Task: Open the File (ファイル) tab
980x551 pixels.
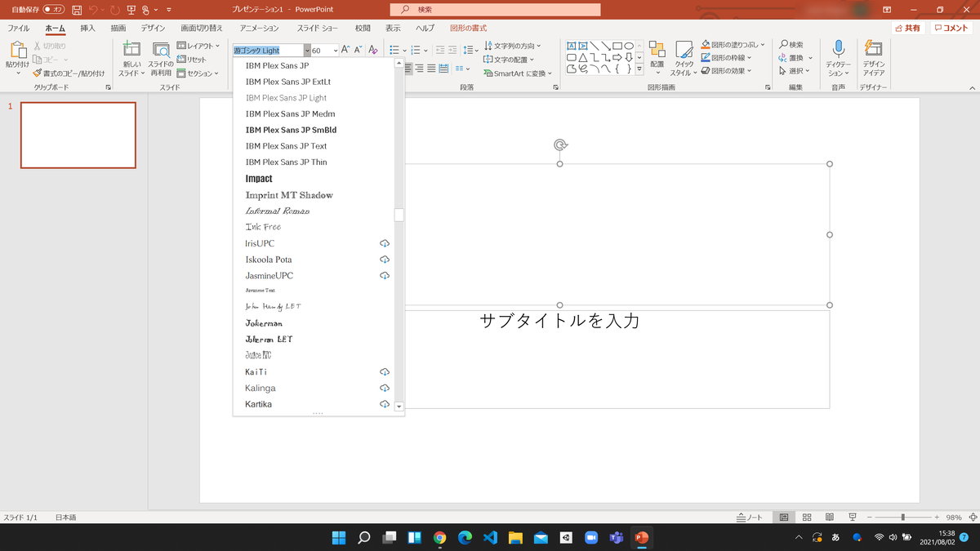Action: 19,29
